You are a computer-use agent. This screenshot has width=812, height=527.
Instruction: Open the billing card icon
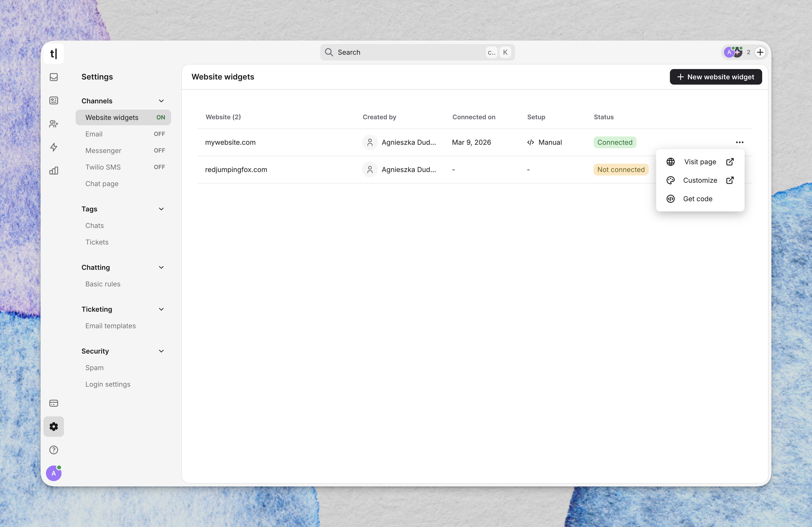[x=54, y=403]
